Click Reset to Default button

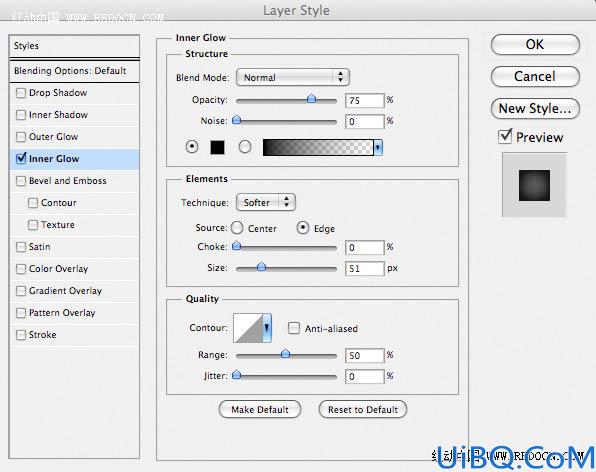[x=363, y=409]
